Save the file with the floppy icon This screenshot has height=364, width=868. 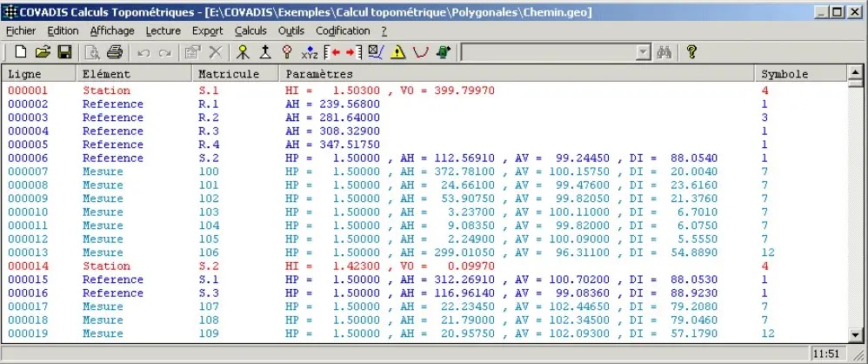64,52
